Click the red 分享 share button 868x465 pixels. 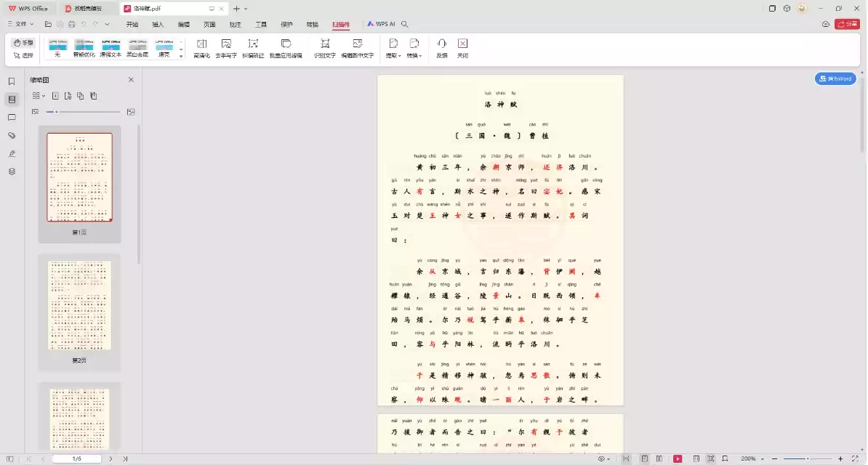point(847,25)
